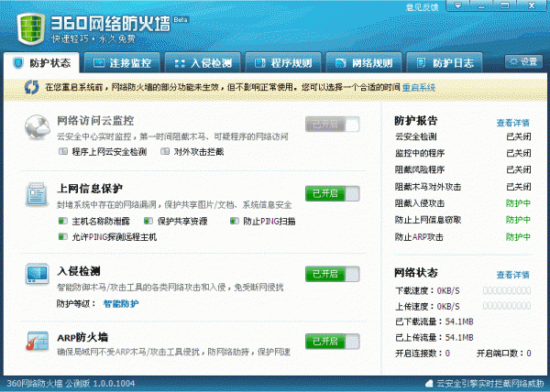Click 查看详情 next to 网络状态
Image resolution: width=550 pixels, height=392 pixels.
coord(512,275)
